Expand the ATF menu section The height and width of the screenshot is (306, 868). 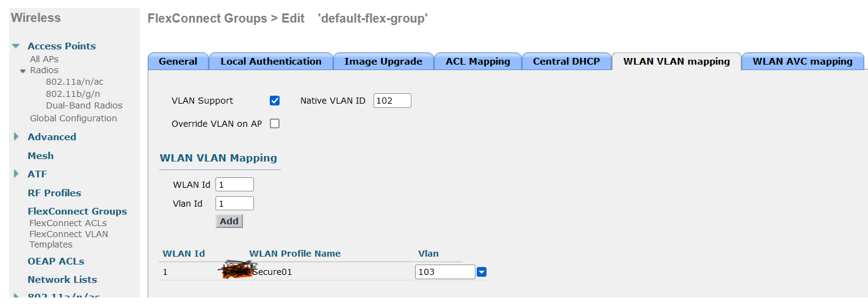(16, 174)
